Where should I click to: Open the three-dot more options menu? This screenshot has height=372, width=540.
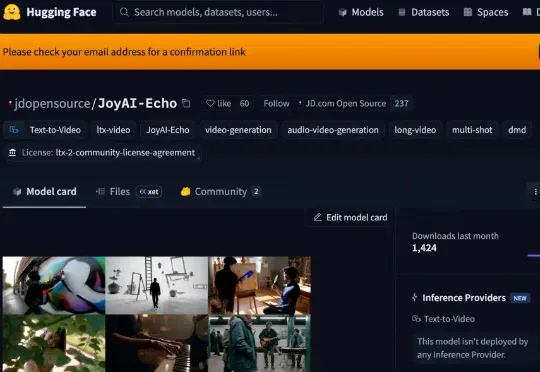(535, 192)
